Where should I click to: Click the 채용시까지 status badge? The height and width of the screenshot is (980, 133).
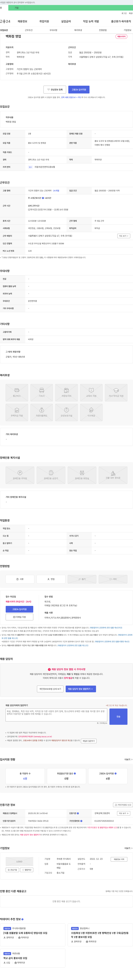point(121,37)
